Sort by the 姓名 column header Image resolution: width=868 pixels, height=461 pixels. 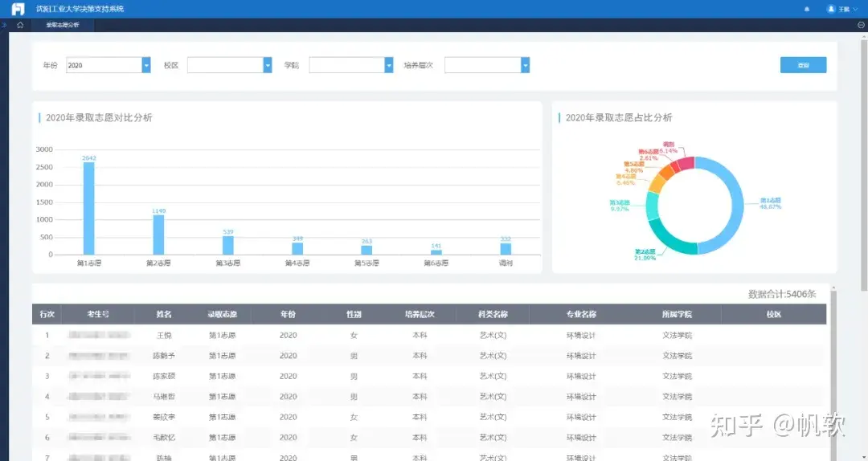[x=164, y=314]
